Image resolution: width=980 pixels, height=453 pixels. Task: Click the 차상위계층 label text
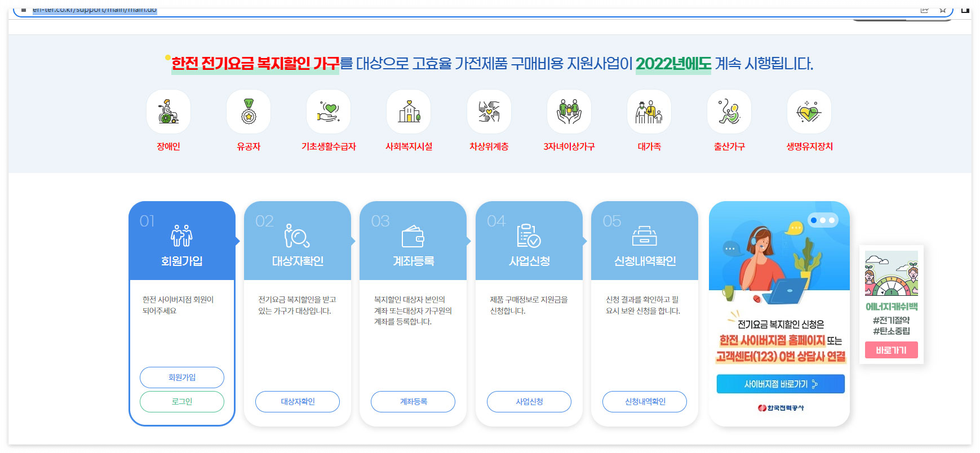tap(489, 146)
